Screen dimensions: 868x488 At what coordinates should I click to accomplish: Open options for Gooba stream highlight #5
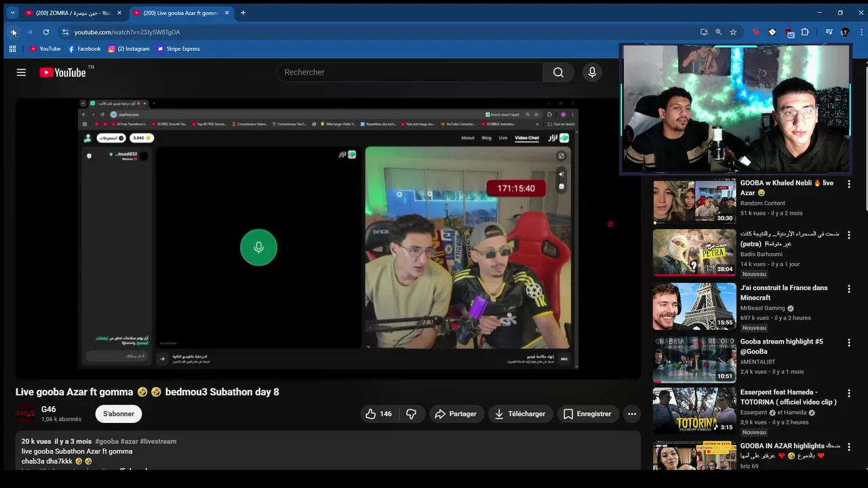[x=848, y=343]
